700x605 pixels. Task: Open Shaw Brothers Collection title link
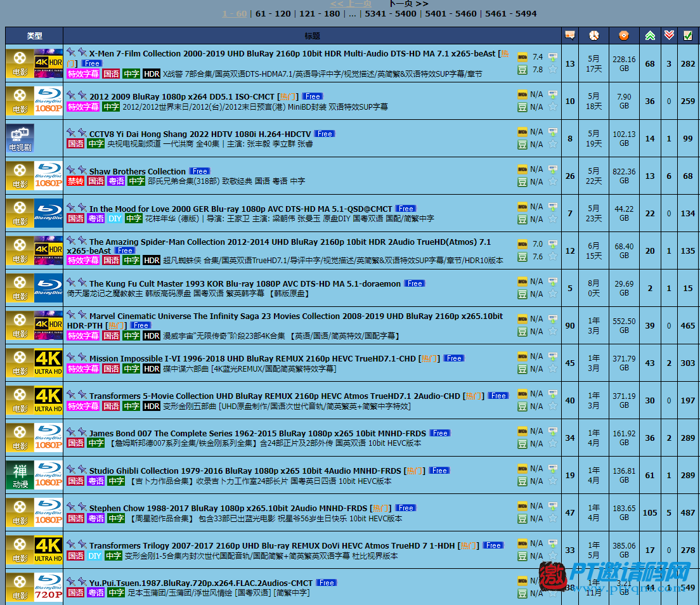138,171
